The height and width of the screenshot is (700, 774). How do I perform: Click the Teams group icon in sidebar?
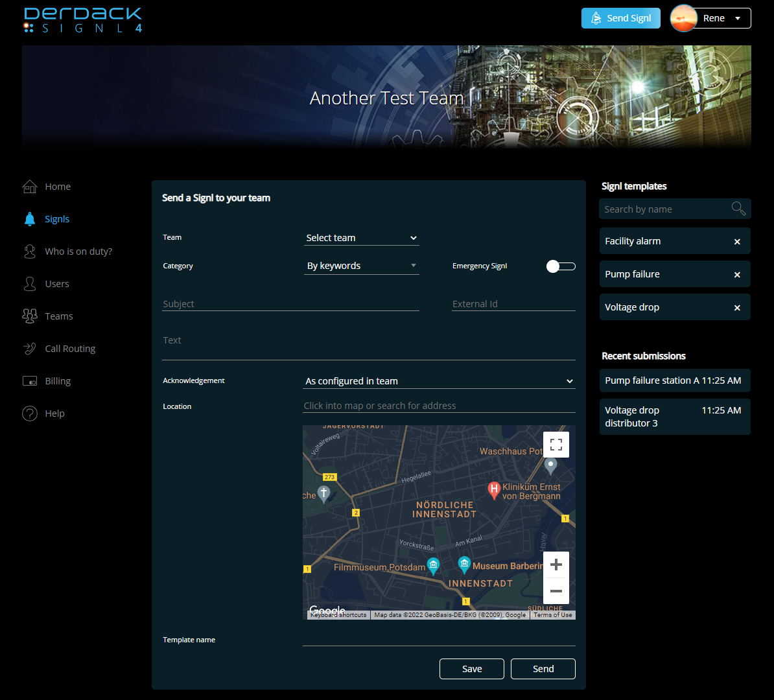pyautogui.click(x=30, y=316)
